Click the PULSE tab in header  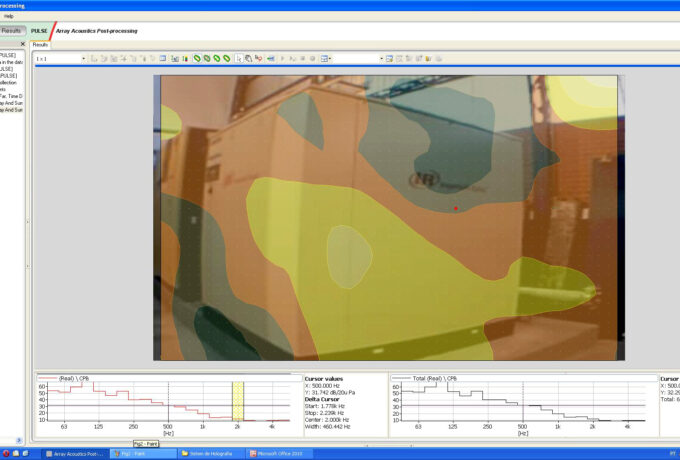point(39,31)
